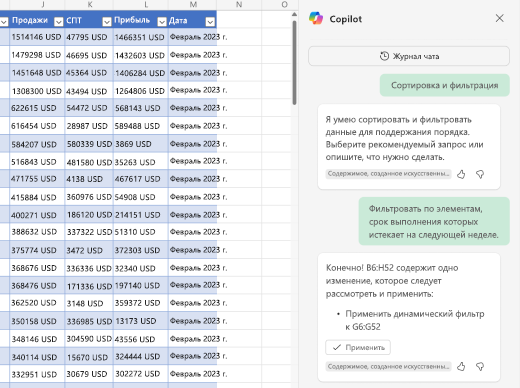
Task: Click the Copilot logo icon
Action: (316, 18)
